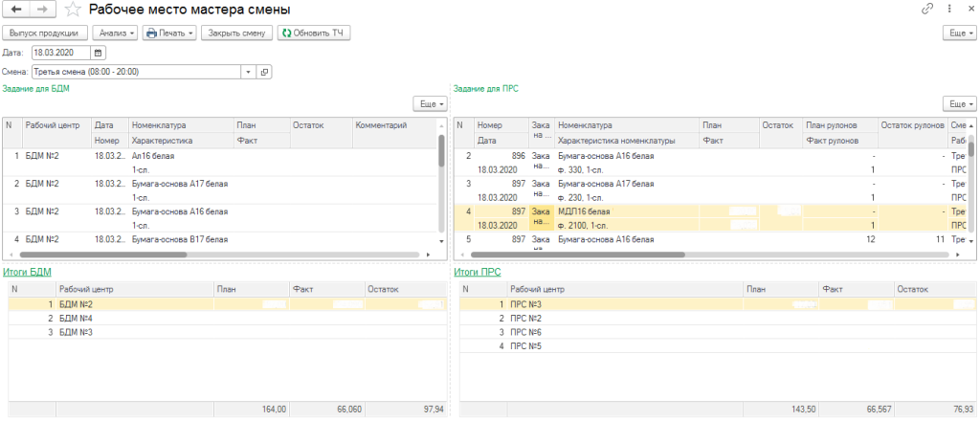Click the date input field
This screenshot has width=980, height=421.
(61, 53)
